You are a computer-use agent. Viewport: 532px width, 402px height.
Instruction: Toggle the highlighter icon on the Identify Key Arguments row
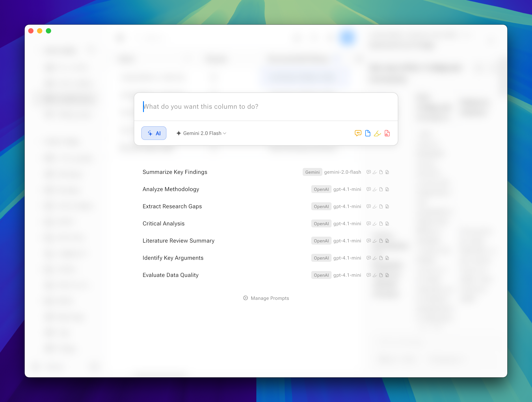375,258
